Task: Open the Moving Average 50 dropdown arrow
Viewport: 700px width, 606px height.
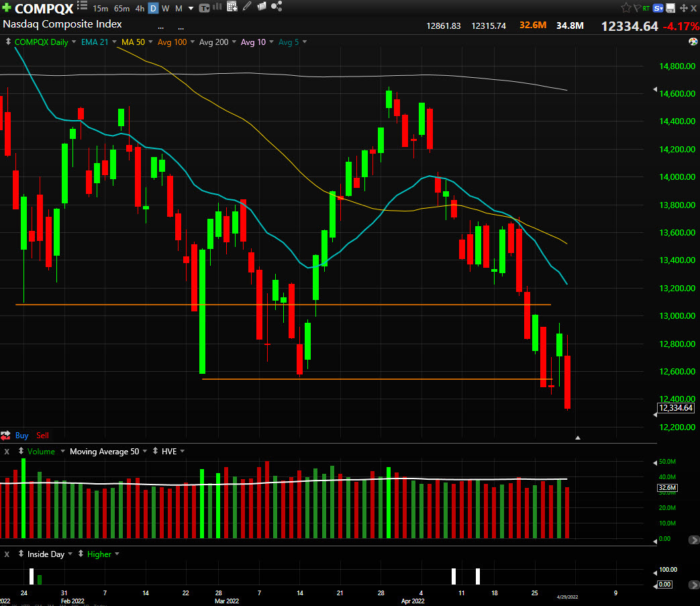Action: (x=145, y=452)
